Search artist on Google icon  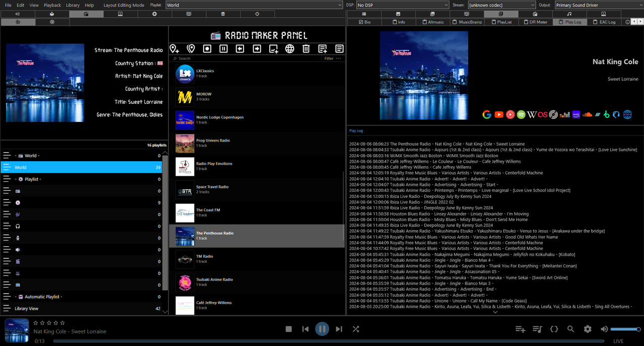(x=487, y=115)
